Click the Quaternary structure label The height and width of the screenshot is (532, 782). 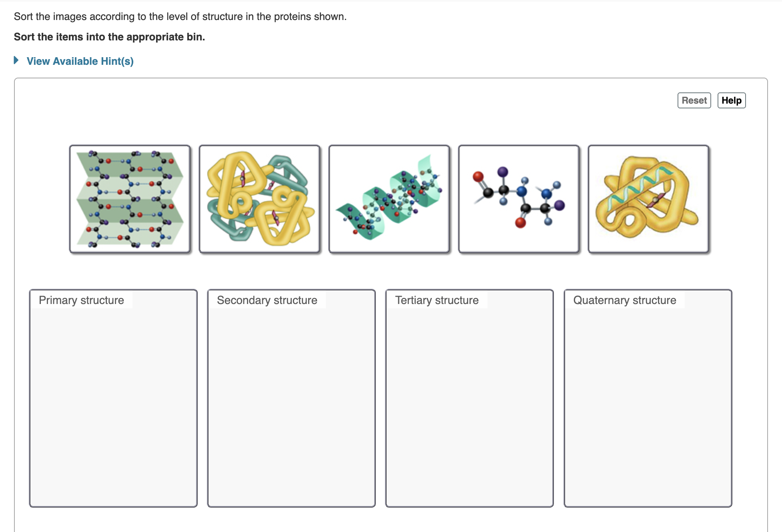(x=624, y=300)
